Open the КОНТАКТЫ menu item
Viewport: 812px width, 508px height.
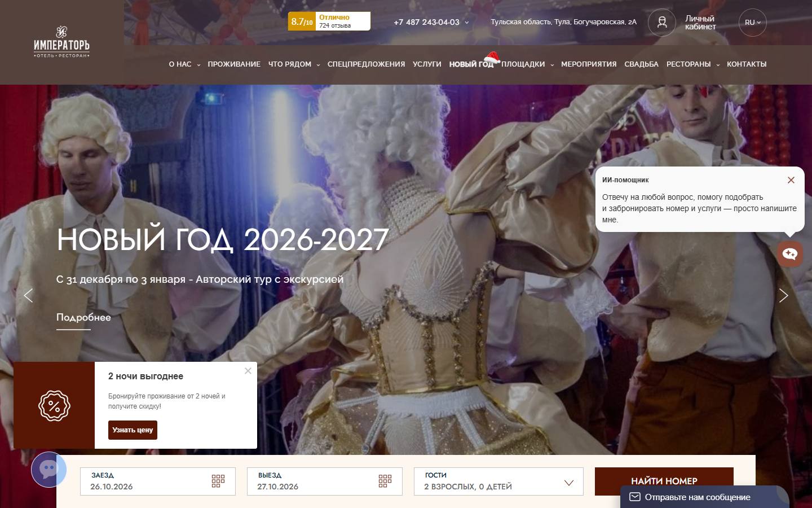[747, 64]
